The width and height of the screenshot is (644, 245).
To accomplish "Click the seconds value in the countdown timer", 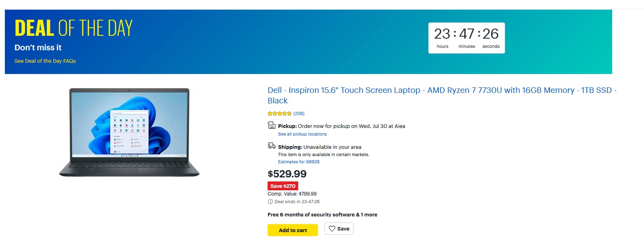I will point(491,34).
